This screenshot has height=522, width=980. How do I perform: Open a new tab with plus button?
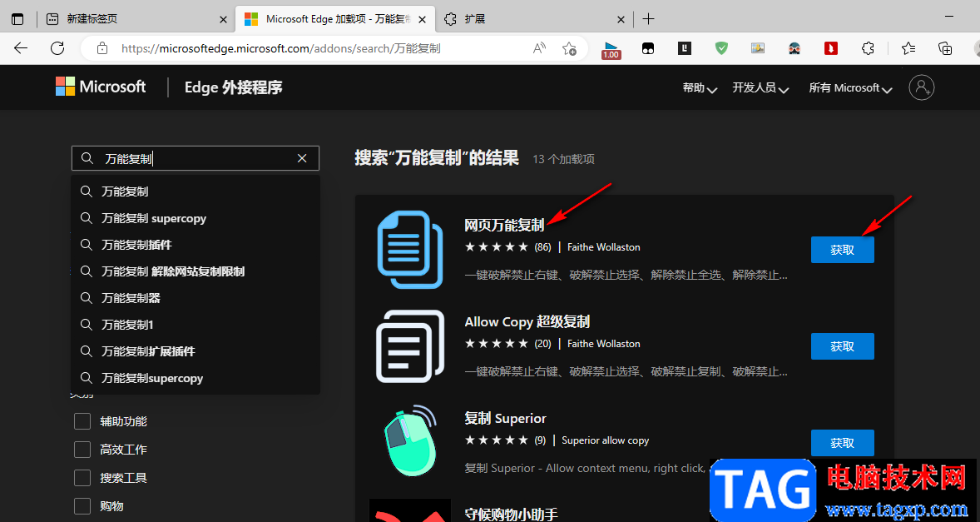[x=648, y=19]
